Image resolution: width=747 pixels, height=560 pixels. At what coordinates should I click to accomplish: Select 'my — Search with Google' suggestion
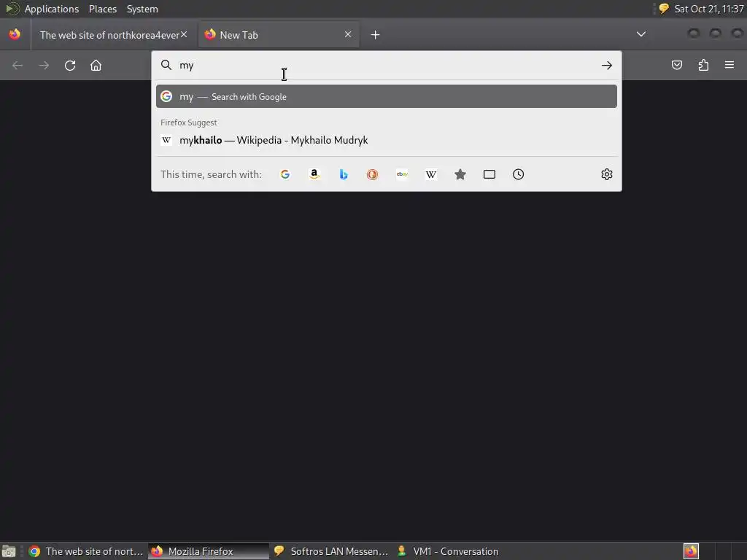(387, 97)
